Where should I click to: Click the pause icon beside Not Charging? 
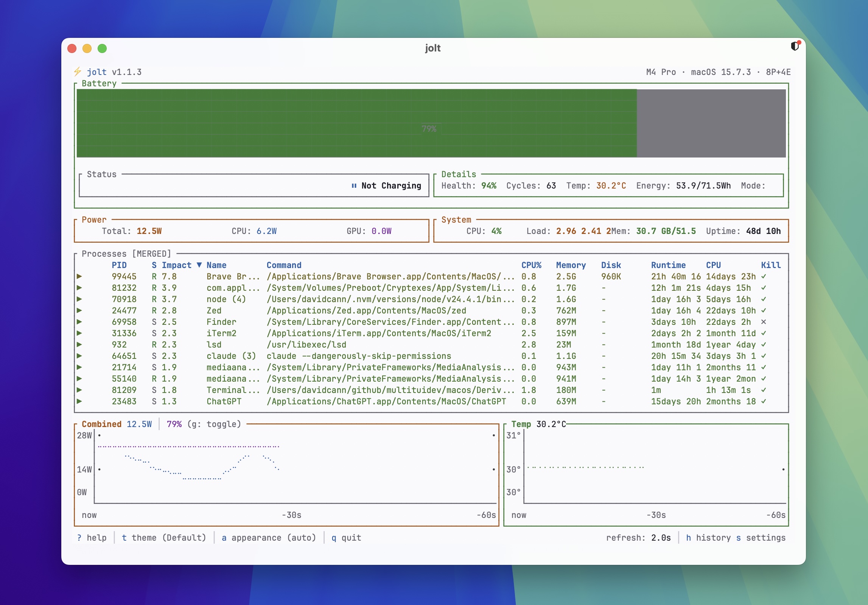(x=354, y=186)
